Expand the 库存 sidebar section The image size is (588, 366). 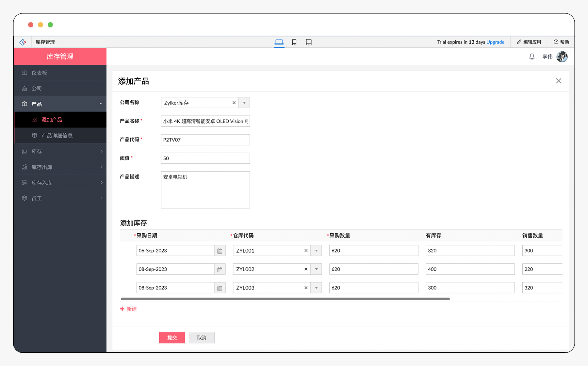(102, 151)
